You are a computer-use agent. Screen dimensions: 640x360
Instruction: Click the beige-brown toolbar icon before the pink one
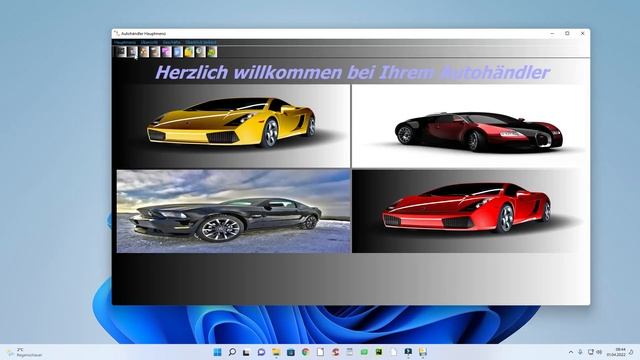[155, 52]
